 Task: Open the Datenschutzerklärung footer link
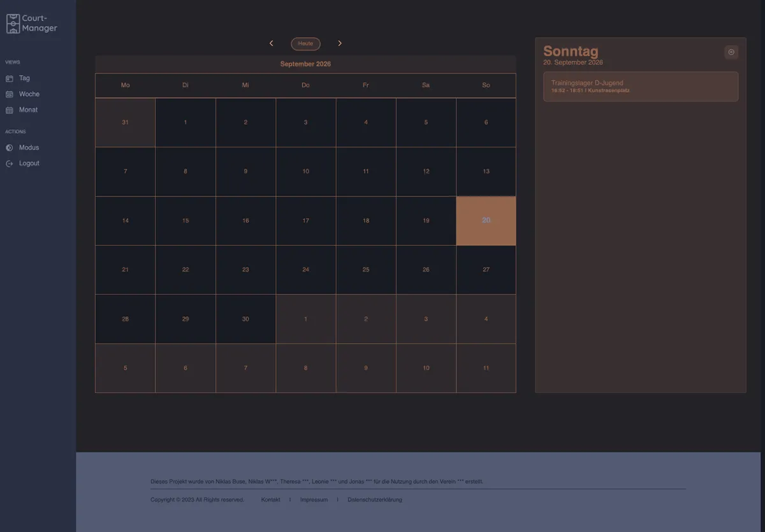(x=375, y=500)
